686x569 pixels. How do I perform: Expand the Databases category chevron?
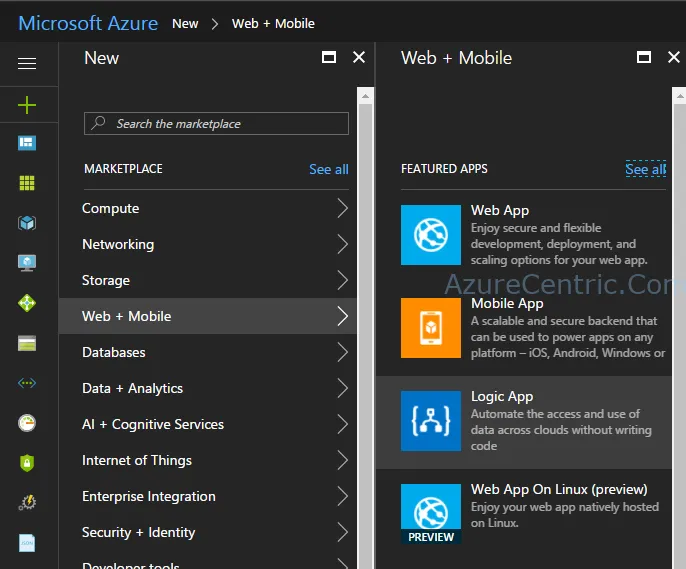[x=343, y=352]
